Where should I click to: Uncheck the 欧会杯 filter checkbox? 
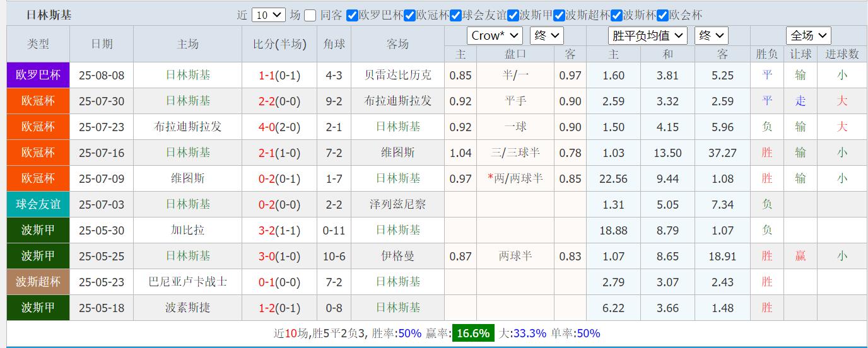662,15
